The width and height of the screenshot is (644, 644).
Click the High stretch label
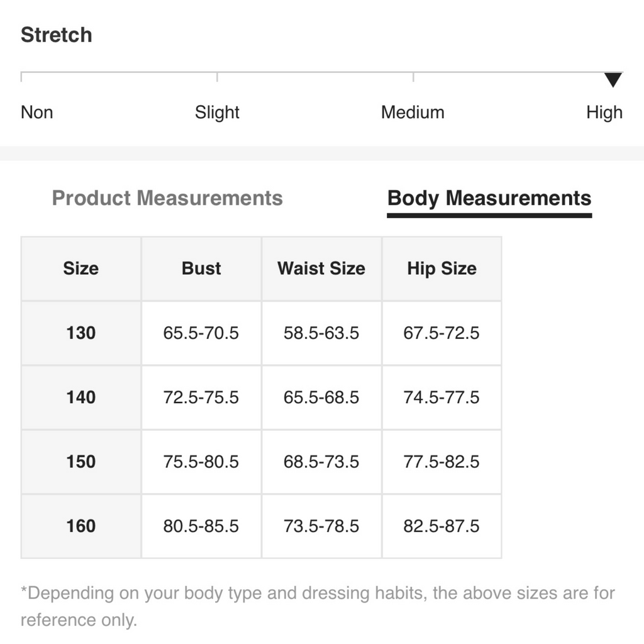604,113
